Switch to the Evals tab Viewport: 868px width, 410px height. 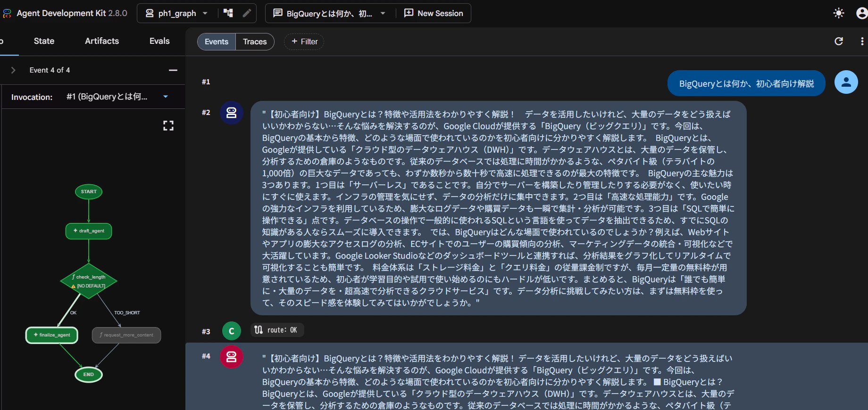tap(159, 41)
